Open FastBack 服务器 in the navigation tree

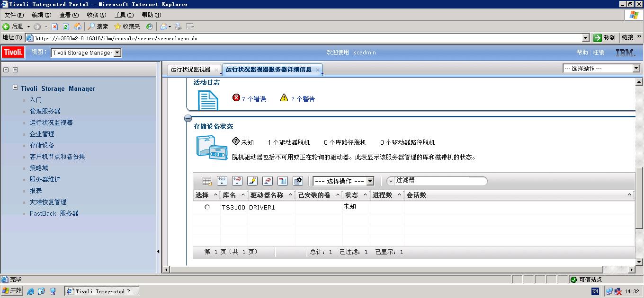coord(54,213)
